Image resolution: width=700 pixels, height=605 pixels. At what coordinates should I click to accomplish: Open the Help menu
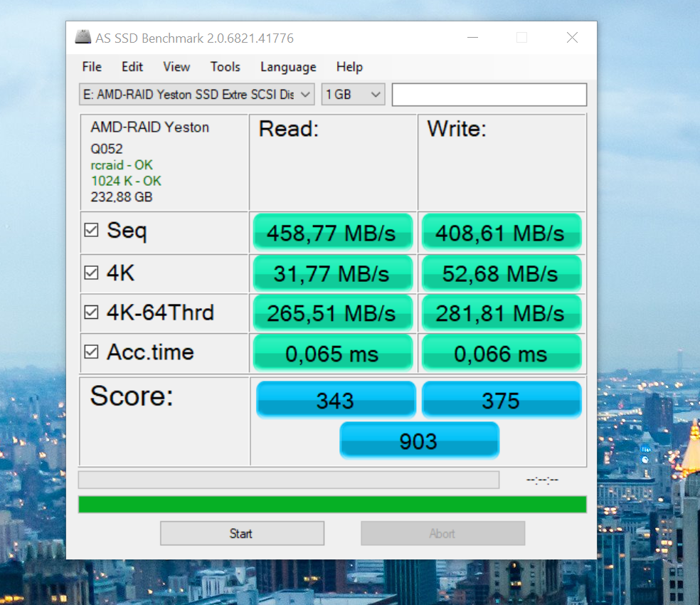tap(349, 67)
